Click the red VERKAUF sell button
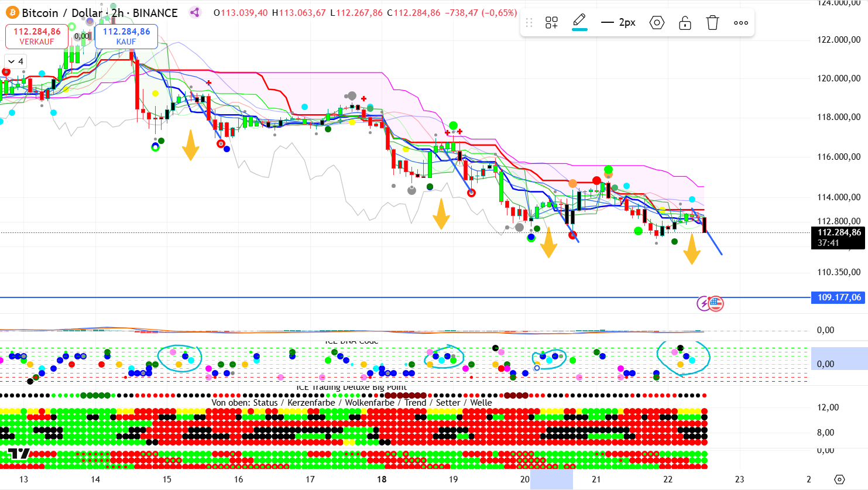 tap(37, 36)
